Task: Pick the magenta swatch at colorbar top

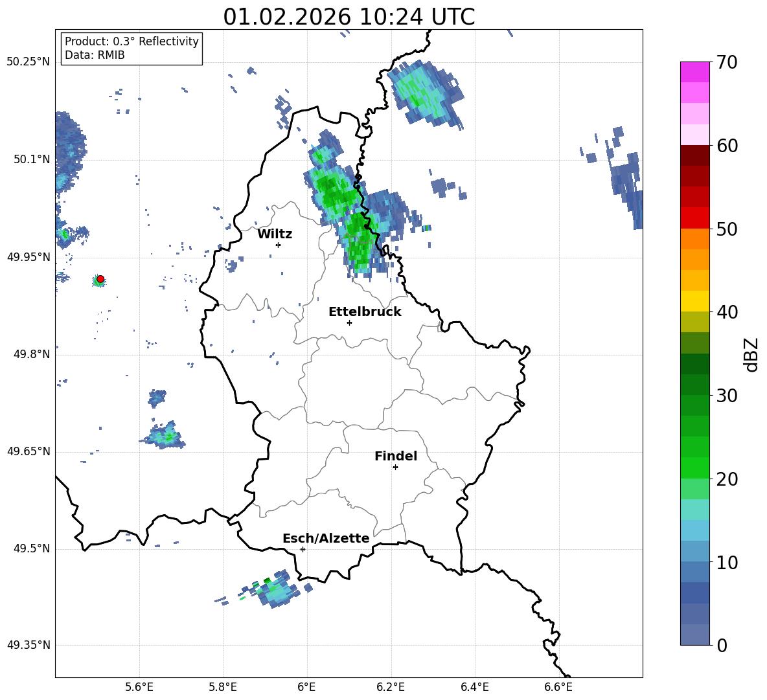Action: pyautogui.click(x=694, y=72)
